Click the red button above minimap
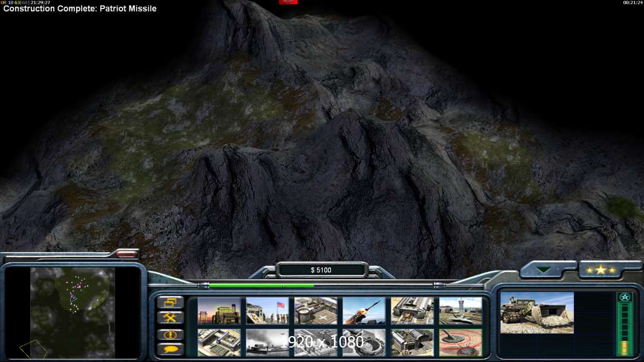 126,254
